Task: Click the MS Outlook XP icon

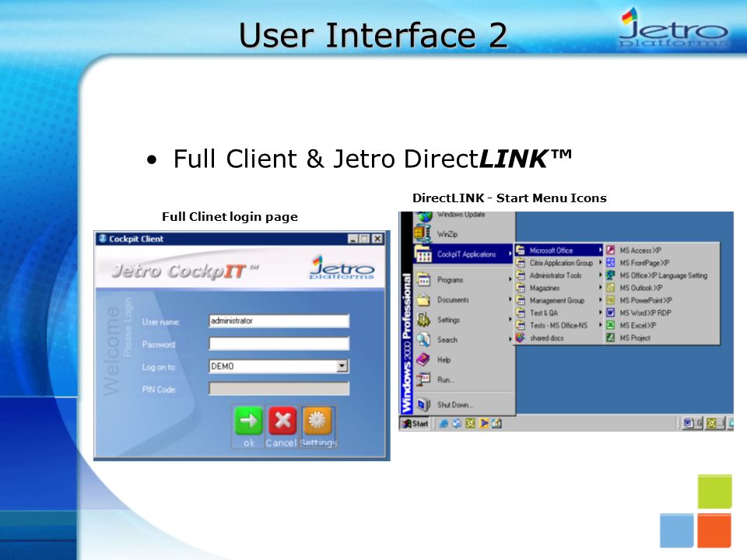Action: pos(610,288)
